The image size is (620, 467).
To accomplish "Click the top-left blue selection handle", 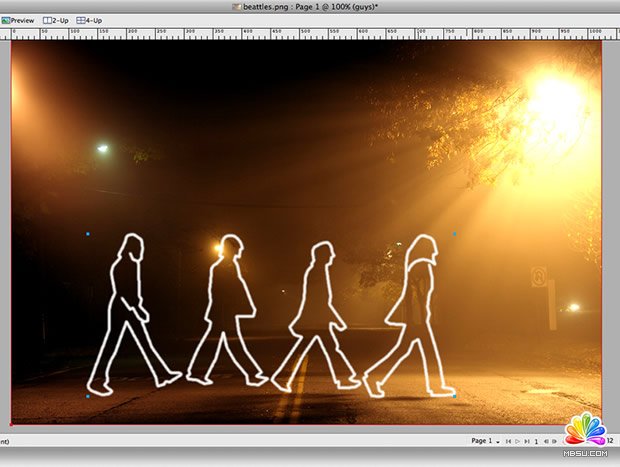I will click(x=88, y=234).
